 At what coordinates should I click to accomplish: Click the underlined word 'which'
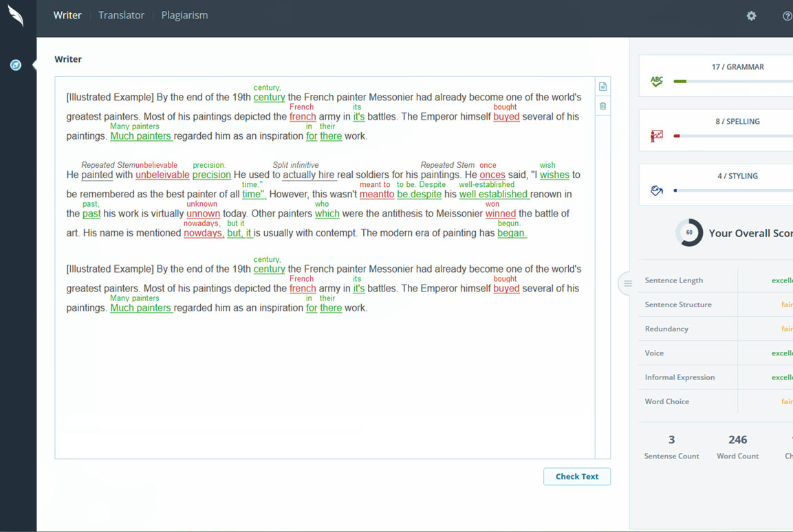click(x=327, y=214)
